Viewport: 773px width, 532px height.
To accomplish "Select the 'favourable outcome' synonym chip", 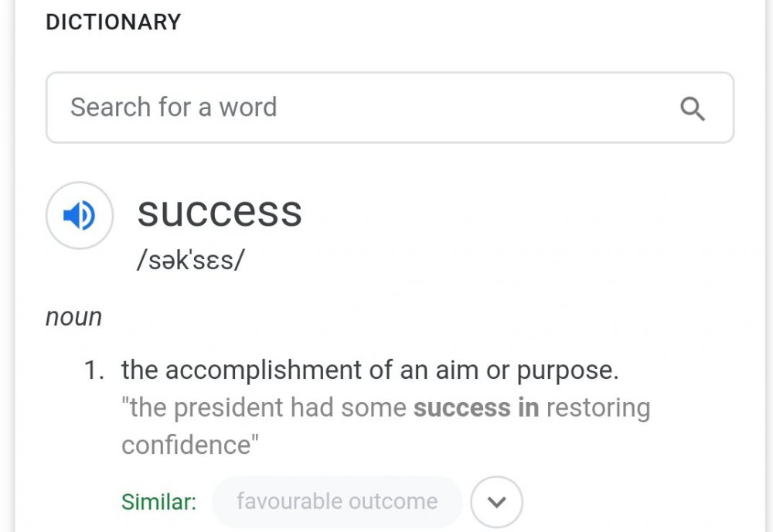I will (x=337, y=502).
